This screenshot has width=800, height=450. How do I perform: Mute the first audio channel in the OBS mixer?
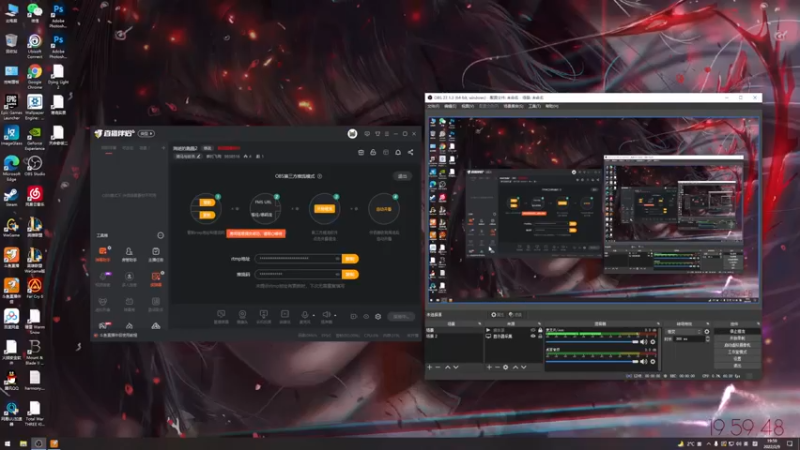tap(643, 342)
